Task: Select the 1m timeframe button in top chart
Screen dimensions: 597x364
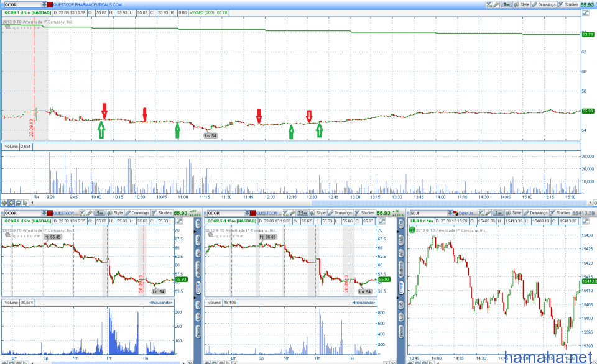Action: point(506,4)
